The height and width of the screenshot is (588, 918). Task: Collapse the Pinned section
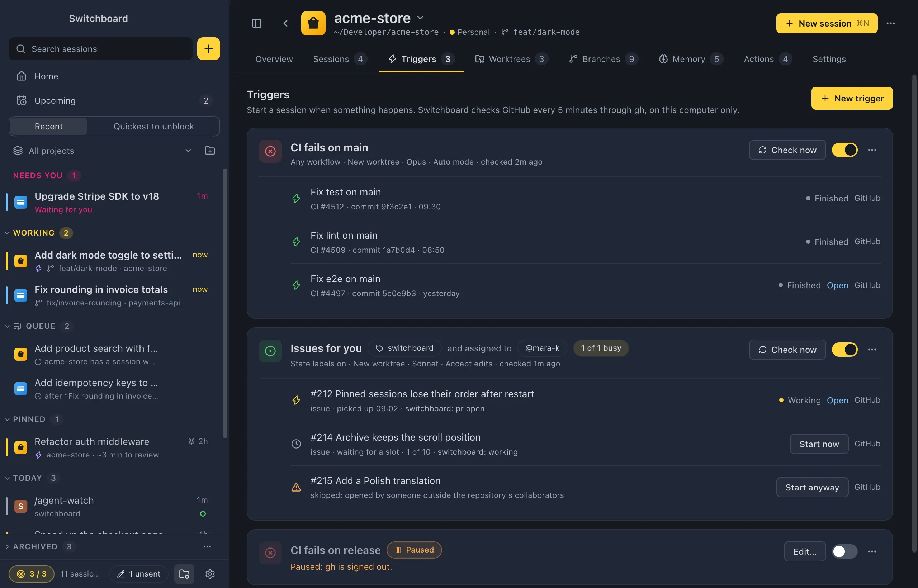tap(7, 419)
